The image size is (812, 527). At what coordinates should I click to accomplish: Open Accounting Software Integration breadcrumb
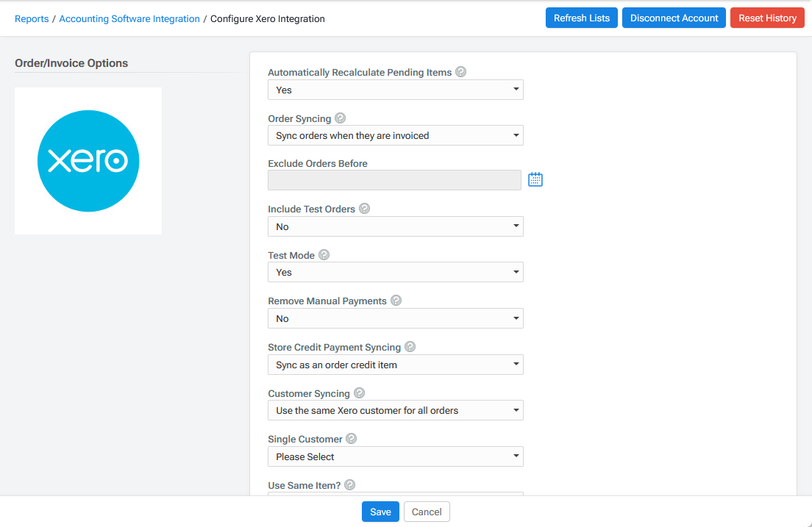click(x=129, y=18)
